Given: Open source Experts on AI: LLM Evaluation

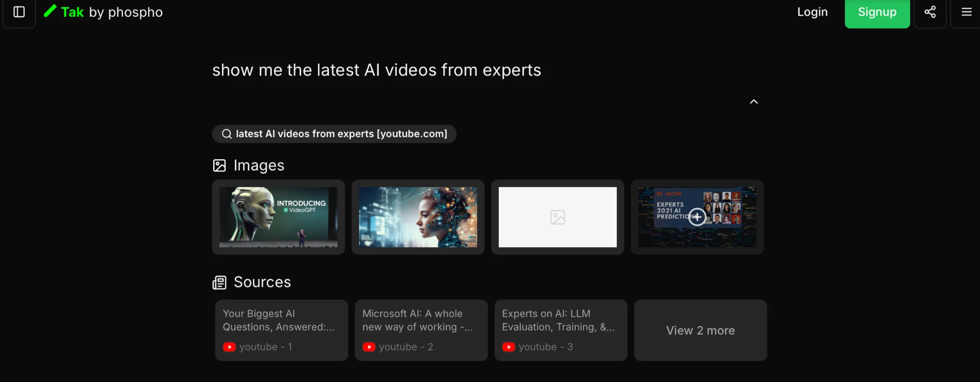Looking at the screenshot, I should pyautogui.click(x=561, y=330).
